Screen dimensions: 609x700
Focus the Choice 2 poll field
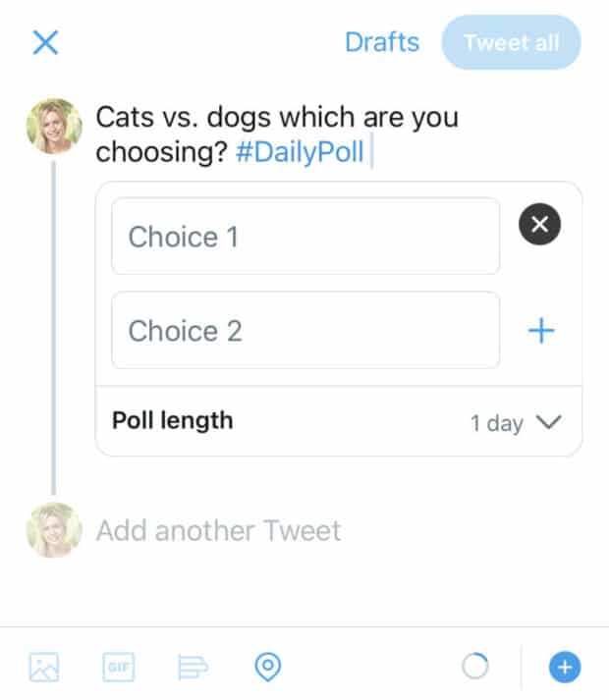(x=304, y=330)
